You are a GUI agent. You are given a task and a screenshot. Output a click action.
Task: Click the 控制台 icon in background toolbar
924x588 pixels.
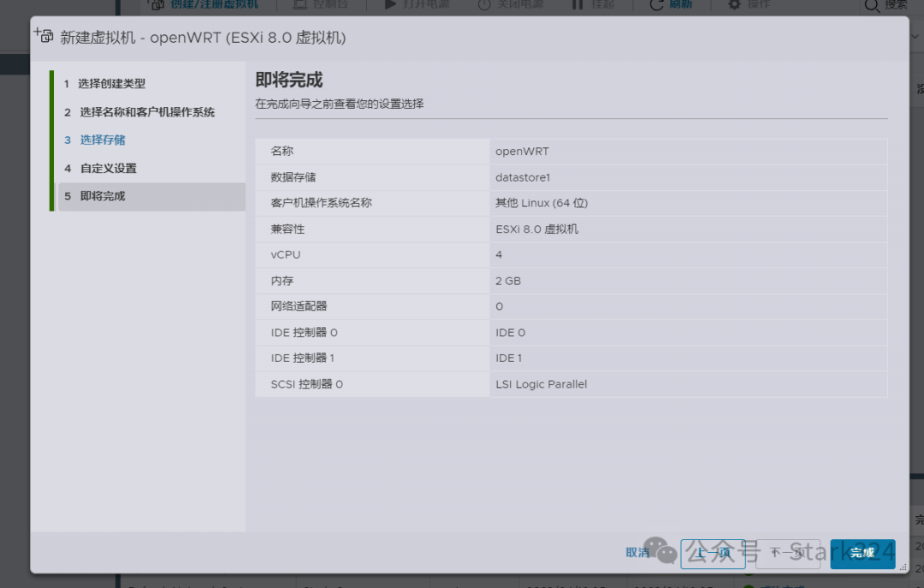click(x=300, y=5)
